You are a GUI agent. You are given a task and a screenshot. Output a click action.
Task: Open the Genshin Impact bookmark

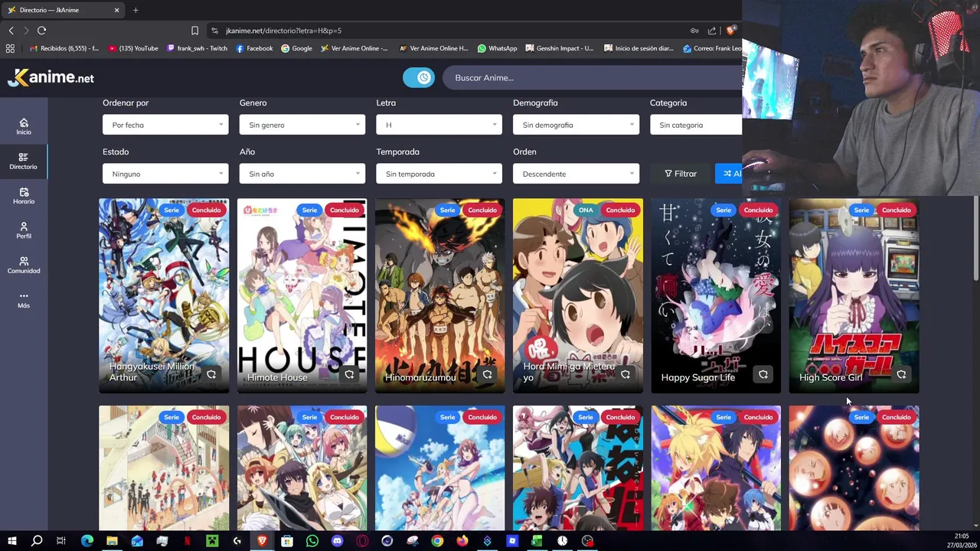click(560, 48)
